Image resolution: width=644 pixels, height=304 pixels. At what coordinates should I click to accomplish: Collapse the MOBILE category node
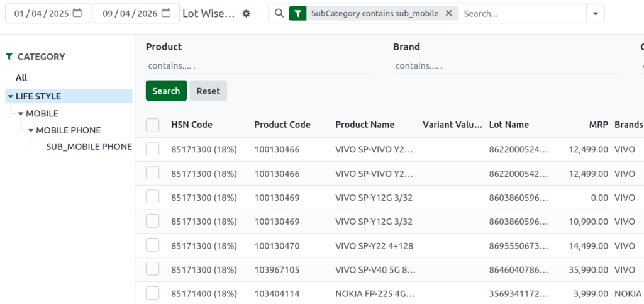coord(21,114)
